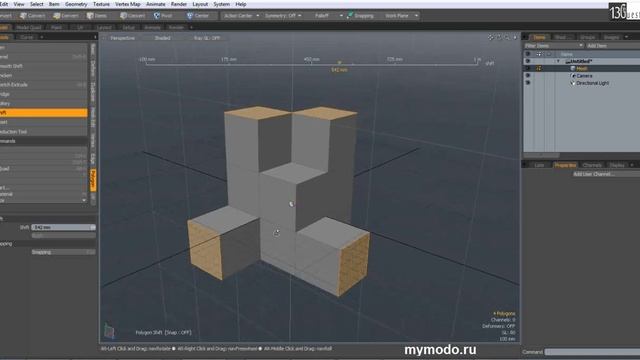Viewport: 640px width, 360px height.
Task: Select the Sketch Extrude tool
Action: click(43, 84)
